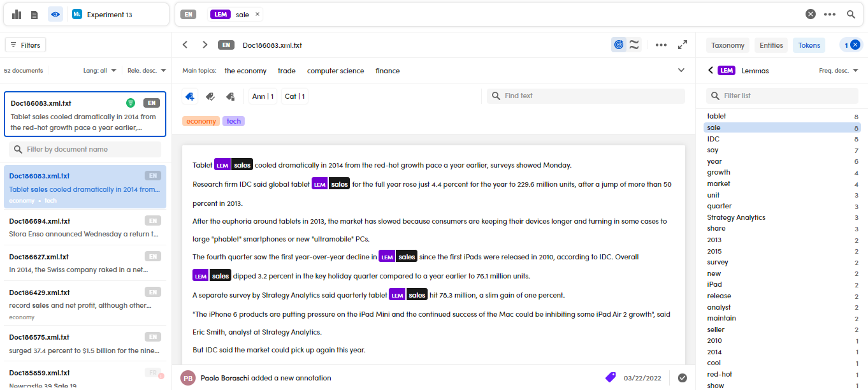Click the locked tag icon
The height and width of the screenshot is (390, 868).
pos(231,96)
